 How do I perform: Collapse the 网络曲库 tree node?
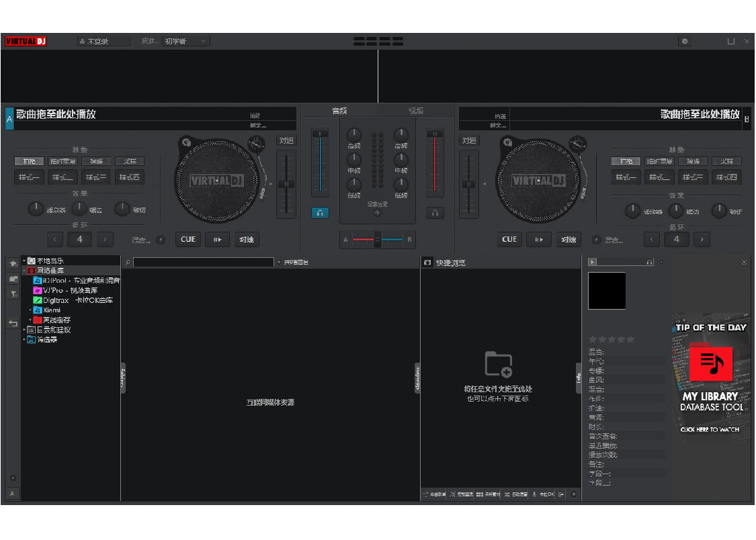click(x=24, y=270)
